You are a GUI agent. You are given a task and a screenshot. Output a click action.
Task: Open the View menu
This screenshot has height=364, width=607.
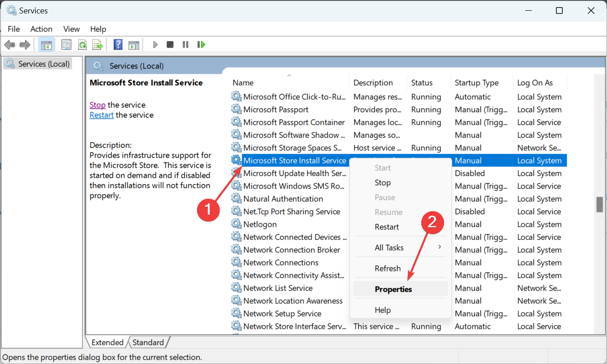coord(72,29)
